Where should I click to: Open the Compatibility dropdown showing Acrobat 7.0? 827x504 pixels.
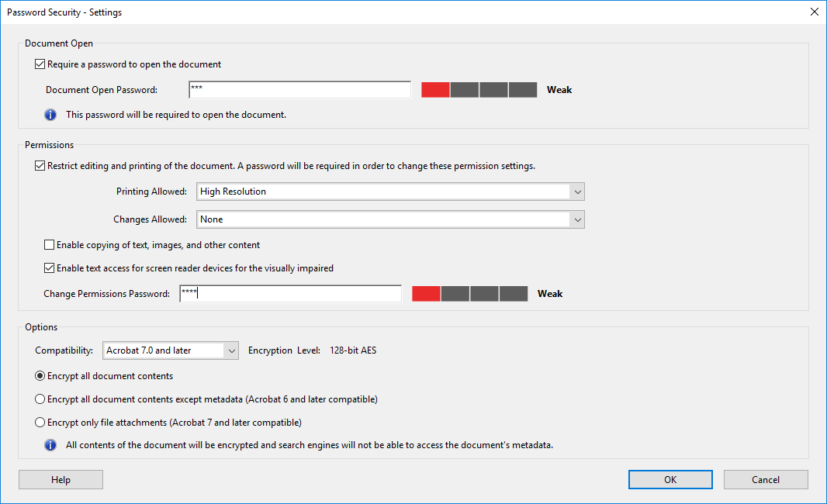171,350
